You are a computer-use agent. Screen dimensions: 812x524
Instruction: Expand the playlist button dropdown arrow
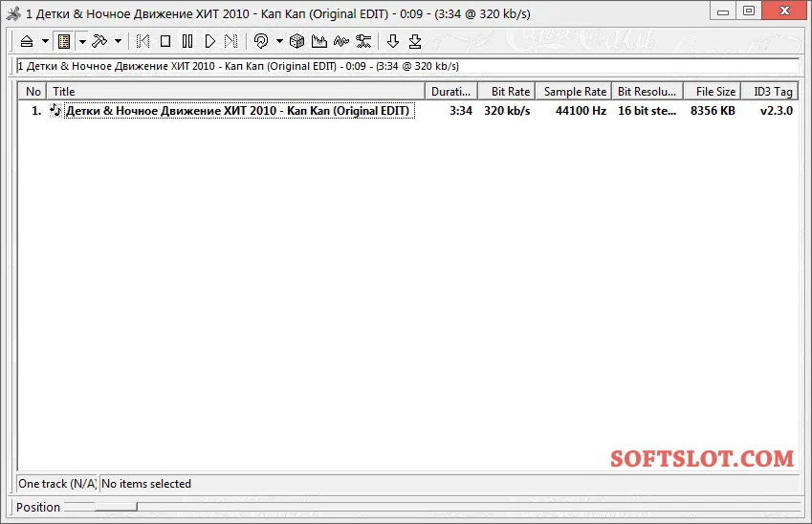(x=82, y=41)
